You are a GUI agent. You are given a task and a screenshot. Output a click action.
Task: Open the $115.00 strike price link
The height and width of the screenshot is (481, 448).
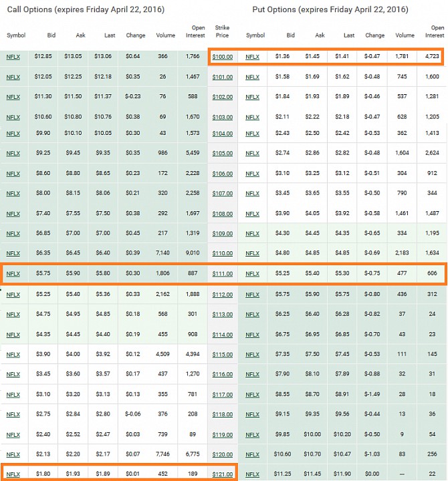pos(222,355)
